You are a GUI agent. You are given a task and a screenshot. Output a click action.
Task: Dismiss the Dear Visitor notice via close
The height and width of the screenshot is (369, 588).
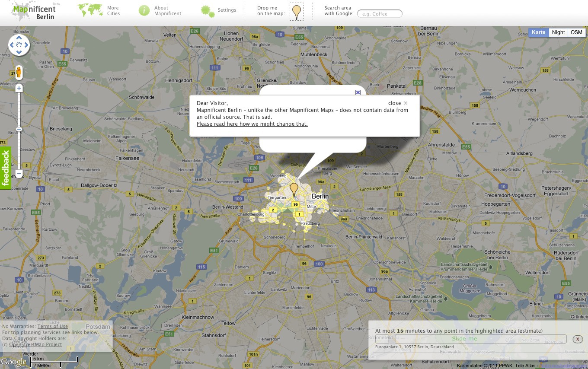[x=398, y=103]
